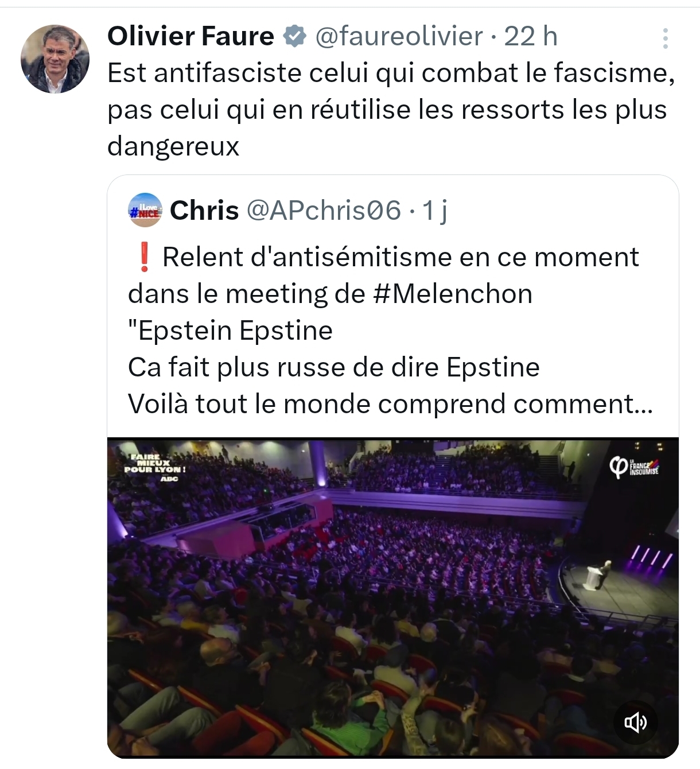Image resolution: width=700 pixels, height=769 pixels.
Task: Click Chris's "I Love Nice" avatar
Action: pyautogui.click(x=145, y=210)
